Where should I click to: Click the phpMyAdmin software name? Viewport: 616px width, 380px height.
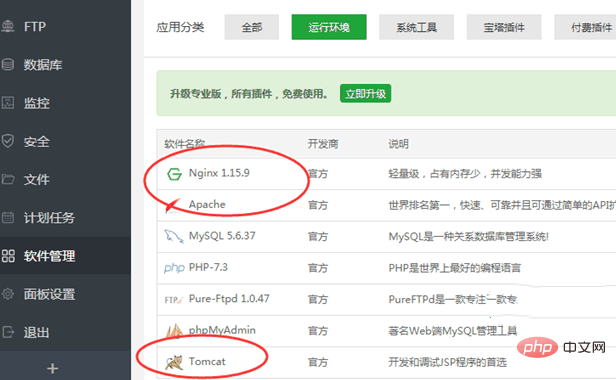[222, 330]
